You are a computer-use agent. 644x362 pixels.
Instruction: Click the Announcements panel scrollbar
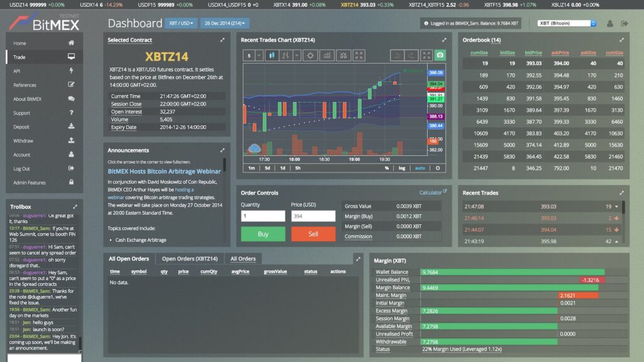coord(225,164)
